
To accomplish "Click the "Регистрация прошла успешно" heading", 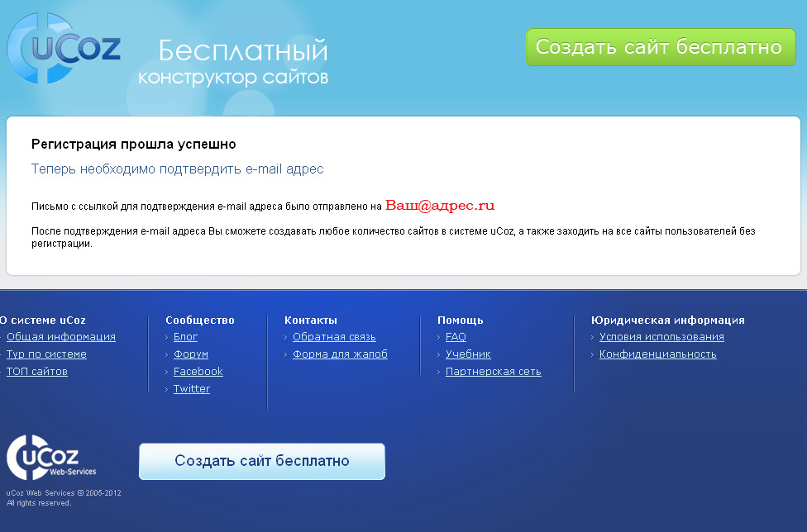I will [134, 144].
